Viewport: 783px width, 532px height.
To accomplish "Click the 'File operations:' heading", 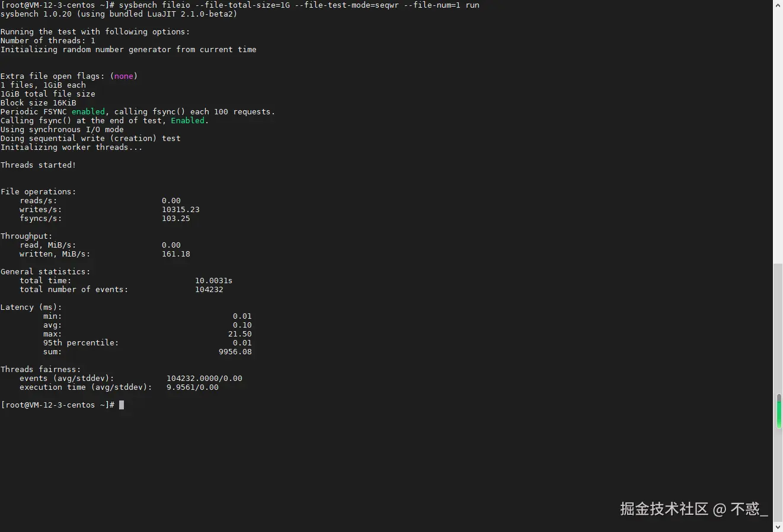I will 39,191.
